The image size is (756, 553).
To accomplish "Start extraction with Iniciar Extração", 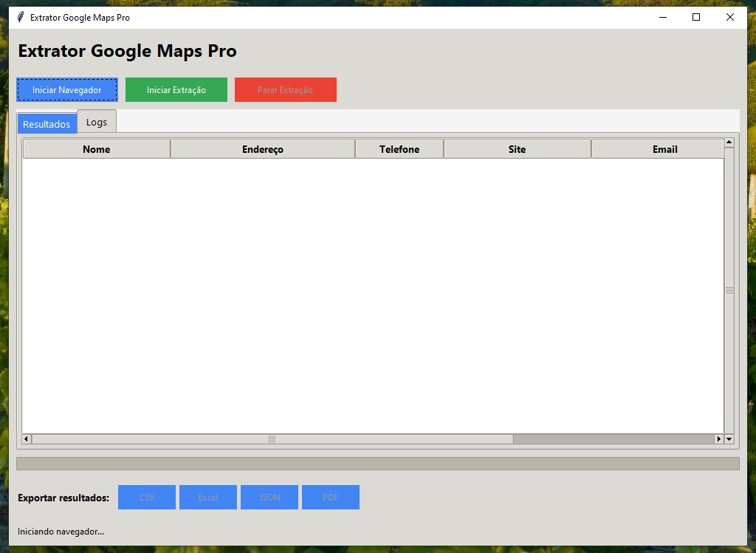I will point(176,89).
